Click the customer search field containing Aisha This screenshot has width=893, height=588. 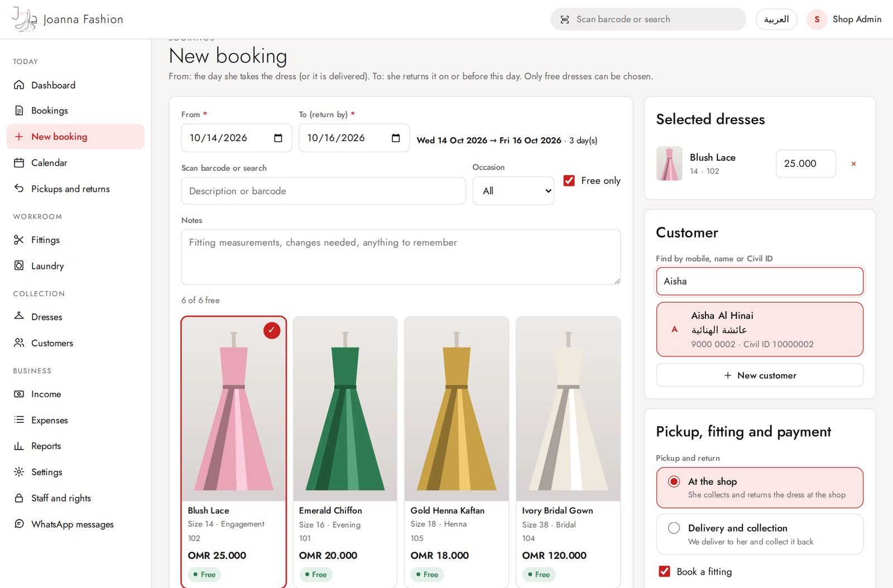pyautogui.click(x=760, y=281)
